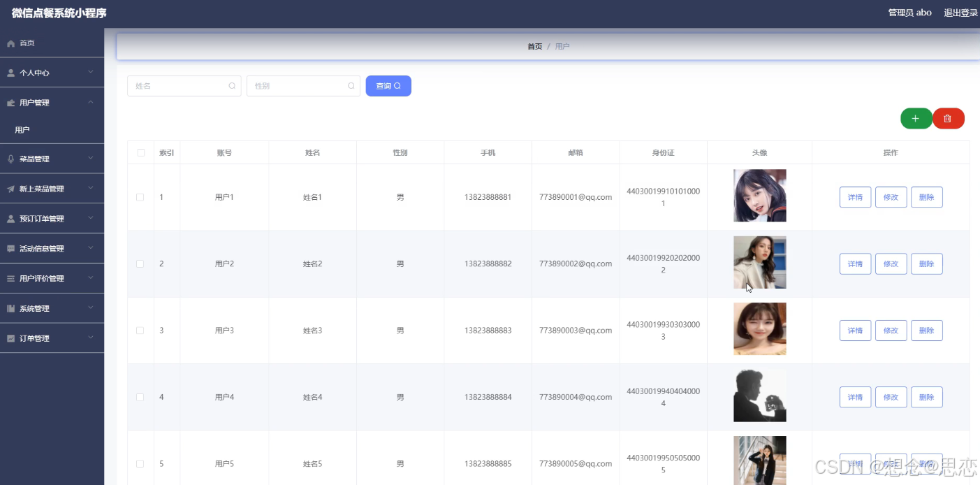
Task: Check the checkbox for row 用户1
Action: tap(140, 197)
